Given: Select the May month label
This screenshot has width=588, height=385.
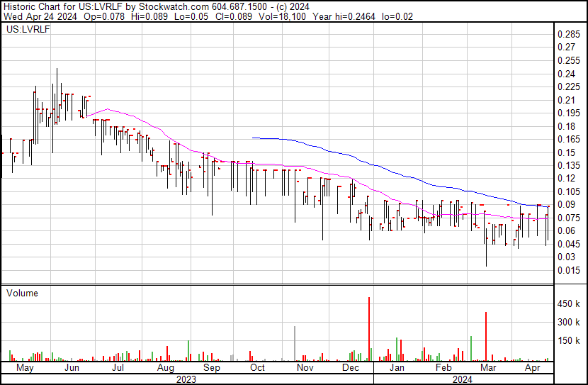Looking at the screenshot, I should pyautogui.click(x=25, y=368).
